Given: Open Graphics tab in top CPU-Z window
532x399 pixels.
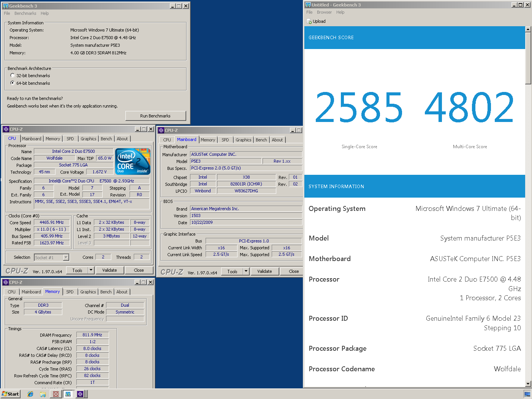Looking at the screenshot, I should 89,139.
